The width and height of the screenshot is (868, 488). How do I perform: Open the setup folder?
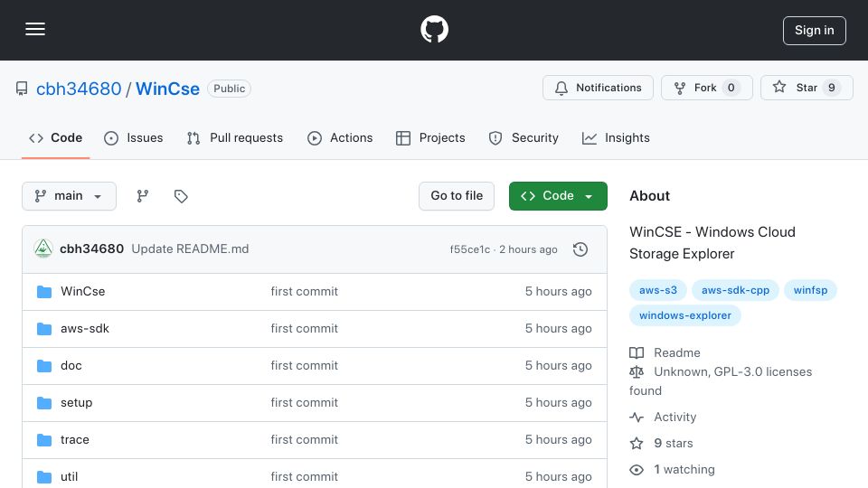coord(76,403)
